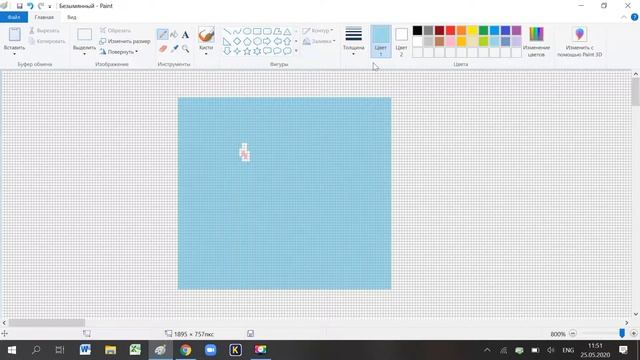Pick the yellow color swatch
This screenshot has height=360, width=640.
coord(472,31)
